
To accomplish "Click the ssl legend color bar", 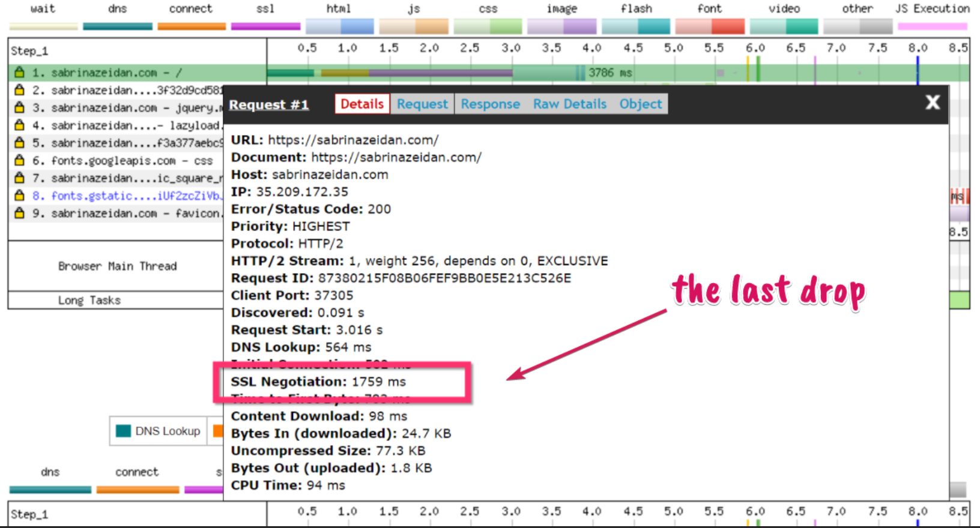I will coord(265,26).
